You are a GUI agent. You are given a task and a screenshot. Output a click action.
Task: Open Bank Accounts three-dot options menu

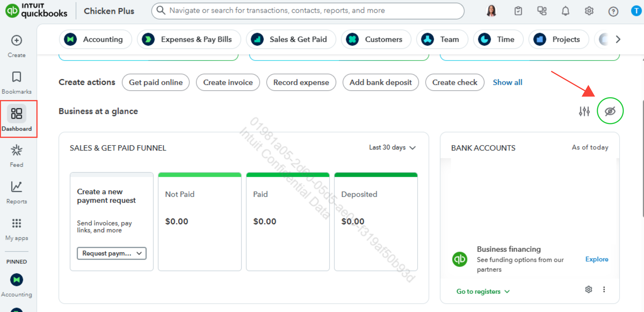click(604, 290)
